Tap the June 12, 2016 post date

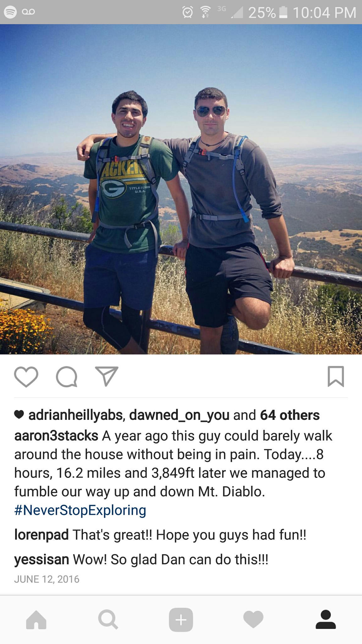(47, 579)
